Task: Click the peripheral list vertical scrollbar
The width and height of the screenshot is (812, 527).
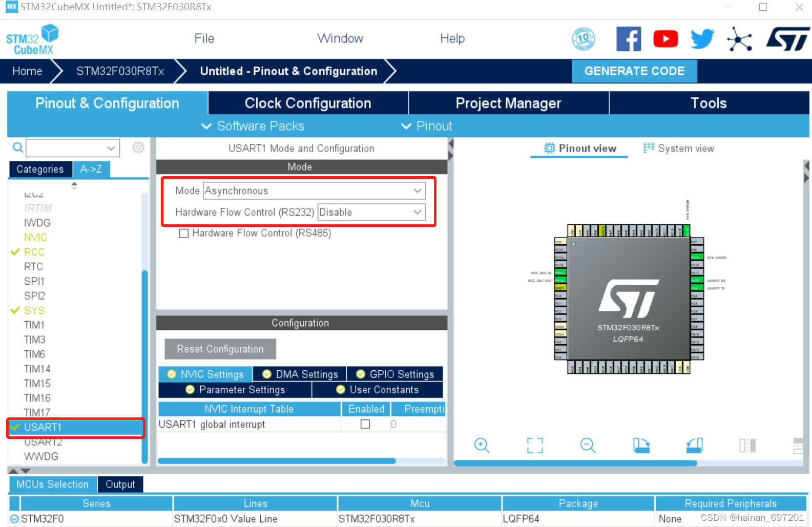Action: 144,366
